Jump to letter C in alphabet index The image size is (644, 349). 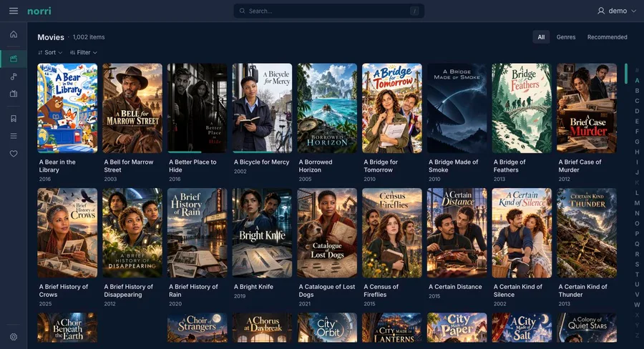(637, 101)
